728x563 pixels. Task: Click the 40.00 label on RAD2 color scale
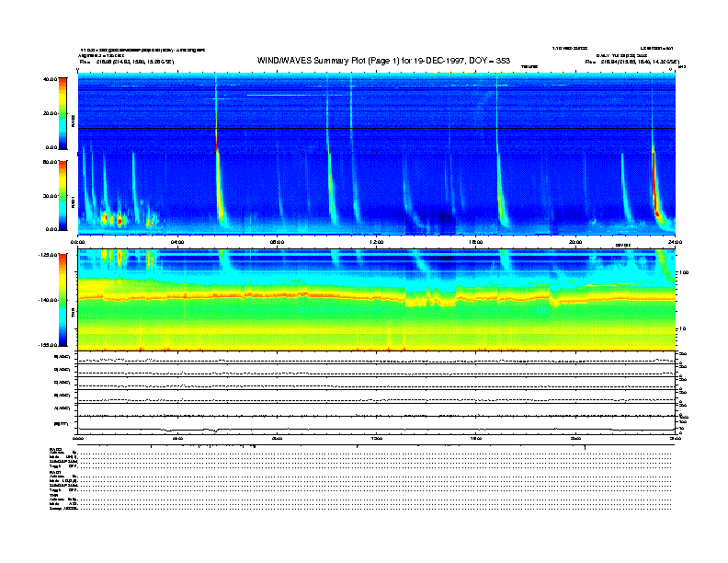(50, 79)
